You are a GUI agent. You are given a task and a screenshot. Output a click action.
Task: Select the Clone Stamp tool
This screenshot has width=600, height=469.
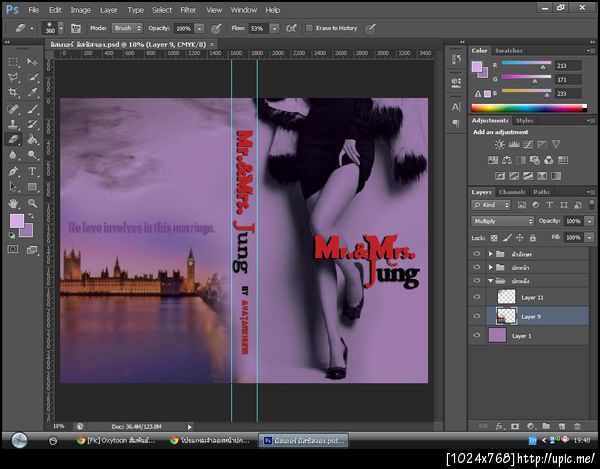point(13,124)
